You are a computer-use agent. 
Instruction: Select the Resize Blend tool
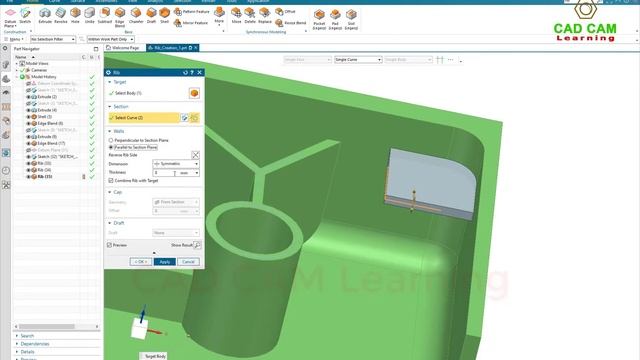tap(291, 23)
